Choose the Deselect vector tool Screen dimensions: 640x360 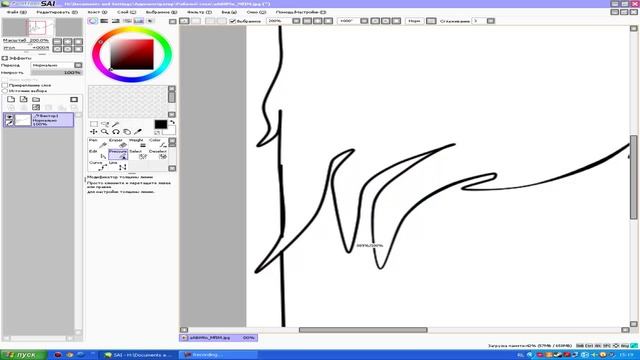pos(158,154)
